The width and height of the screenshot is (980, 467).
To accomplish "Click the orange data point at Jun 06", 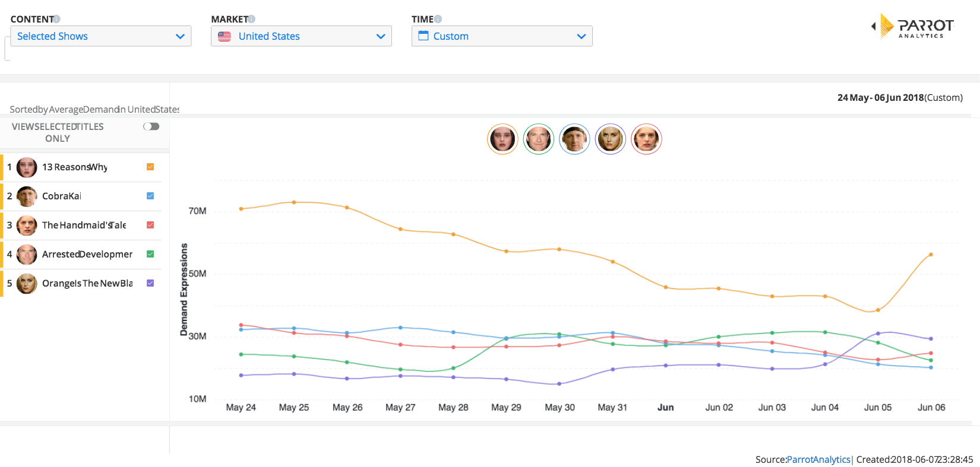I will pos(931,255).
